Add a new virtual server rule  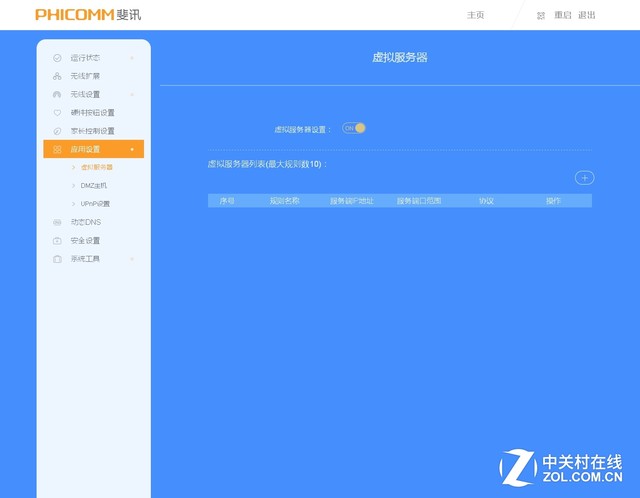(x=584, y=178)
